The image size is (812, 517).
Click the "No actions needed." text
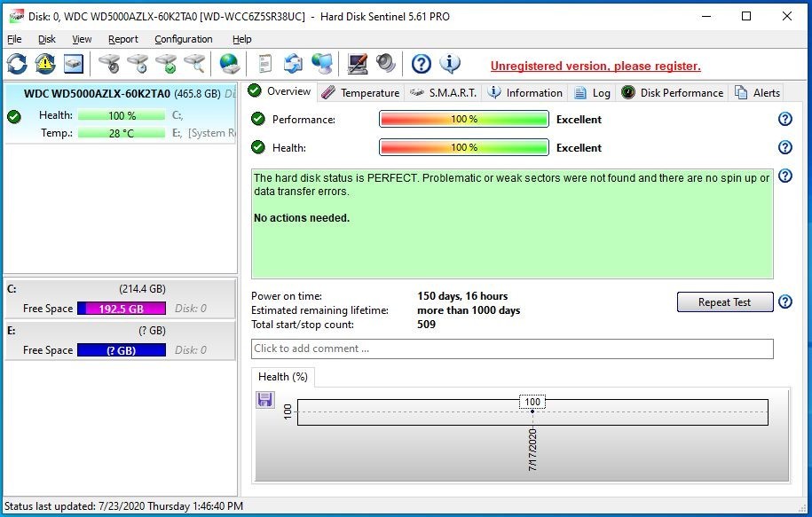302,218
